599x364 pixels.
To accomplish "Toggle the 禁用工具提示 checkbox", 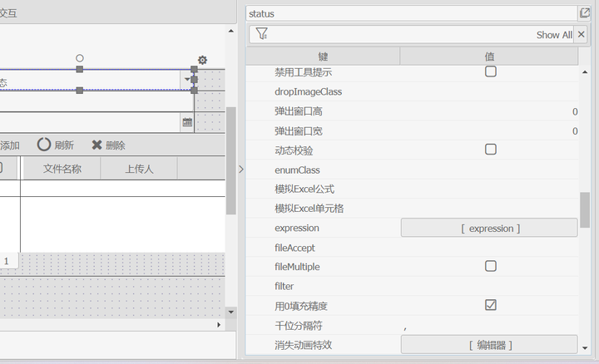I will [x=491, y=72].
